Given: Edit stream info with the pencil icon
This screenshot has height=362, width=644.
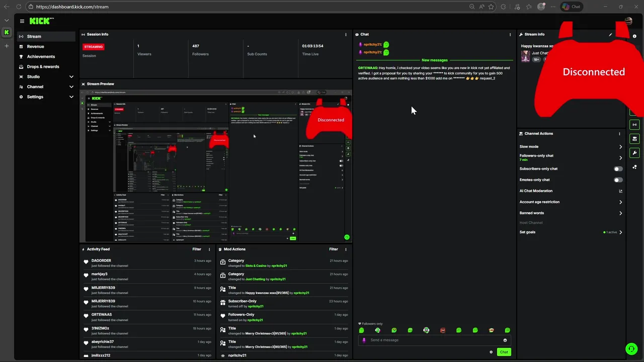Looking at the screenshot, I should tap(610, 35).
